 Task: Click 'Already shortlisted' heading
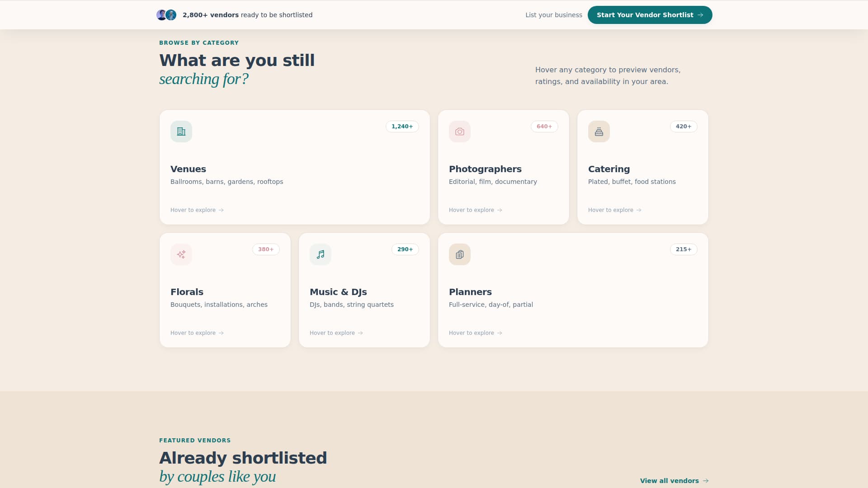(x=243, y=458)
